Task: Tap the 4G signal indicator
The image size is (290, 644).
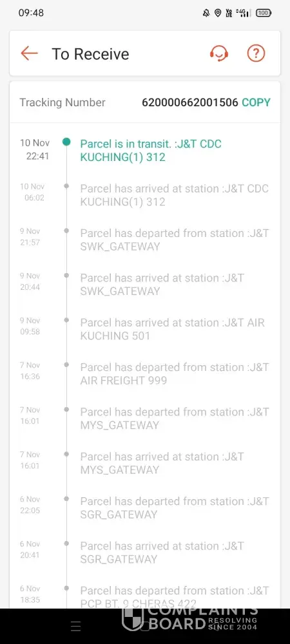Action: tap(243, 13)
